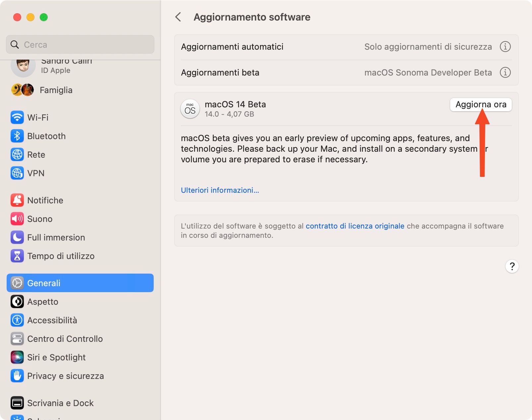This screenshot has height=420, width=532.
Task: Select the Generali gear icon
Action: 17,283
